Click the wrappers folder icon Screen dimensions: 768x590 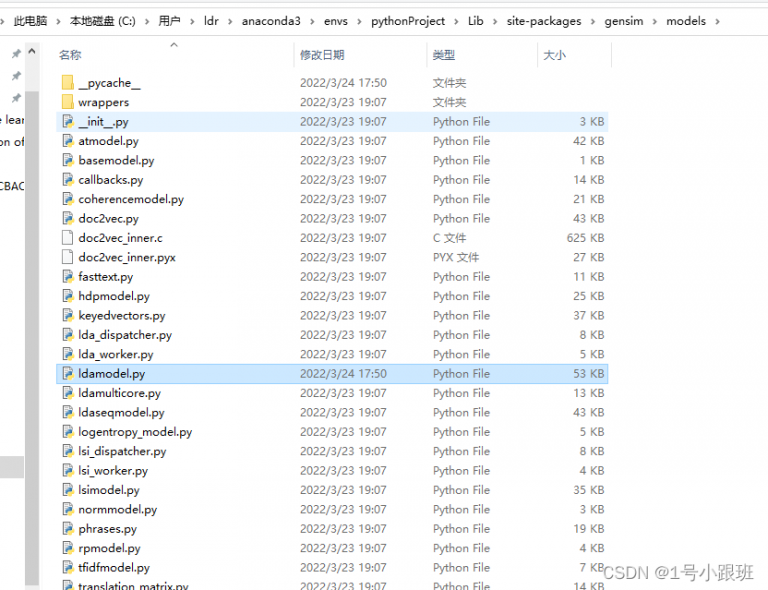pos(67,102)
